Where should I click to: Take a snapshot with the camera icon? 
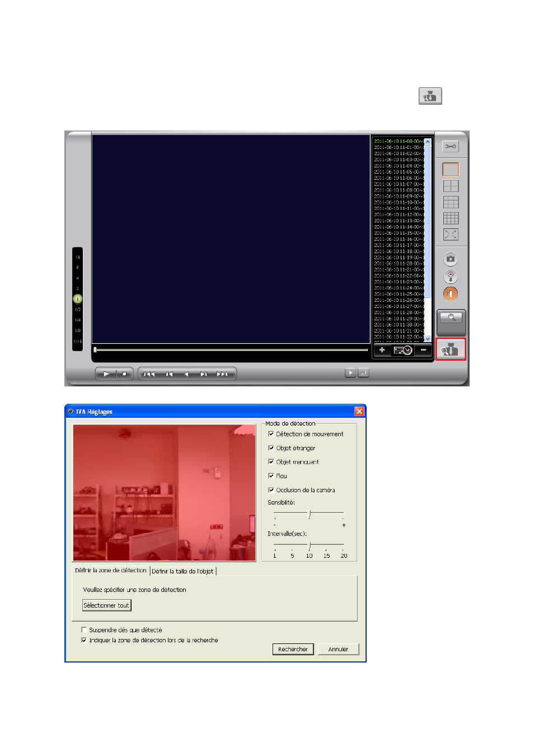coord(451,259)
